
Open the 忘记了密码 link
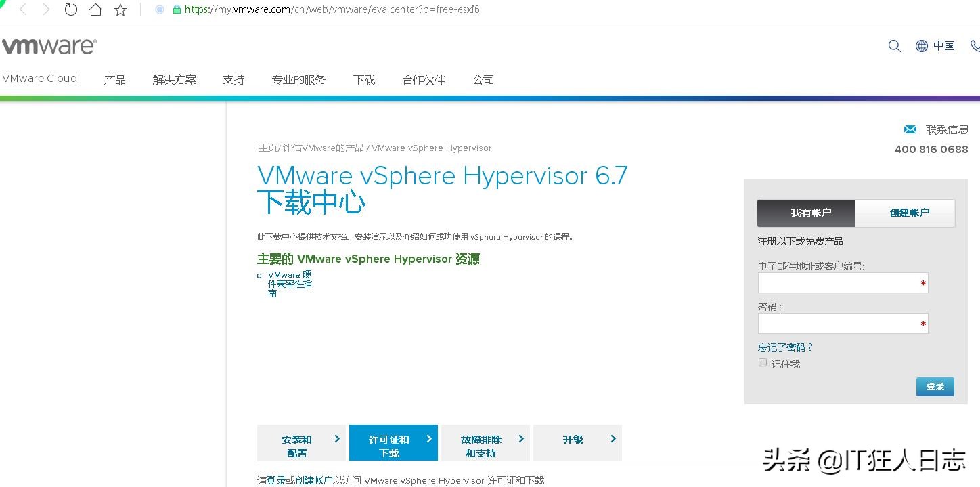pyautogui.click(x=784, y=347)
